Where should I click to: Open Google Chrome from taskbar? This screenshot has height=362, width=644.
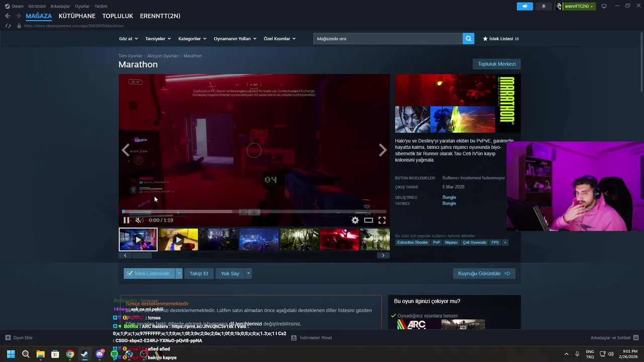click(70, 354)
